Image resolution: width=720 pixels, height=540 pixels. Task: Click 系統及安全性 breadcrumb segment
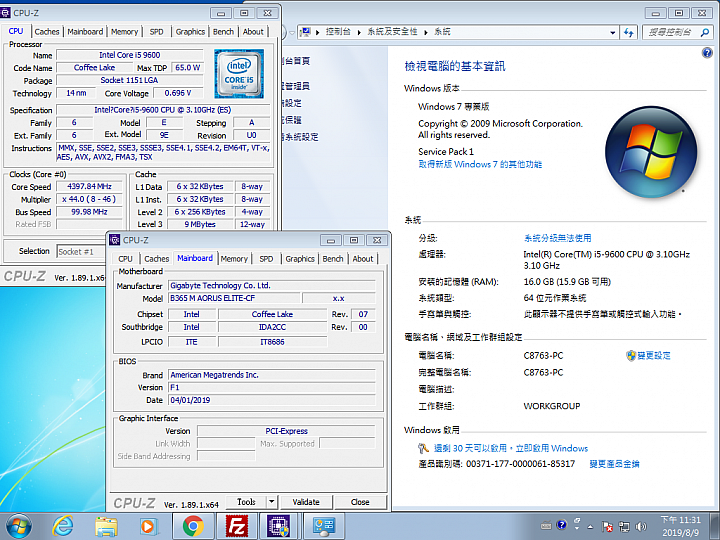coord(392,32)
